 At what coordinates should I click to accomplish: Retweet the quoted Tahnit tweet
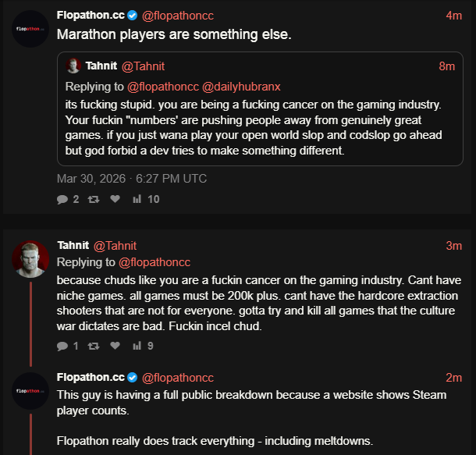click(x=94, y=199)
